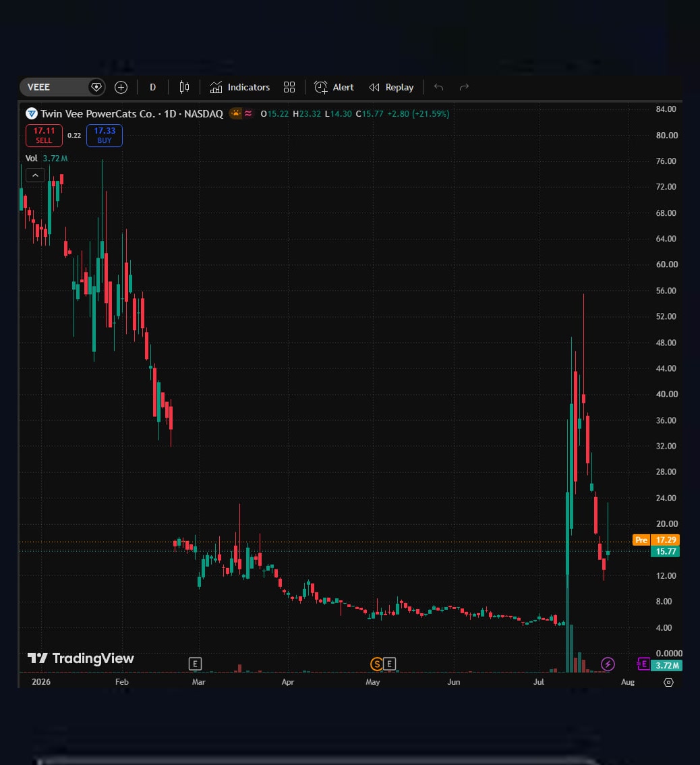Click the 15.77 last price label
Image resolution: width=700 pixels, height=765 pixels.
[x=666, y=551]
